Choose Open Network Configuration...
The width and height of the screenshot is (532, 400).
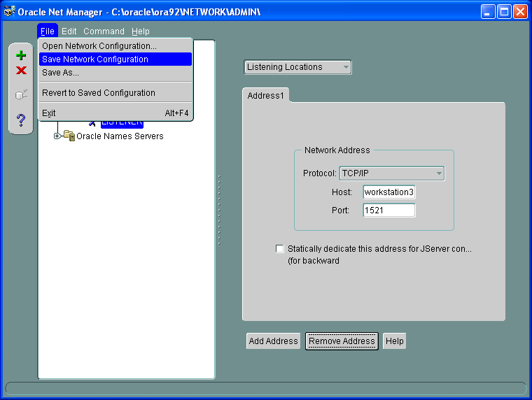tap(115, 45)
